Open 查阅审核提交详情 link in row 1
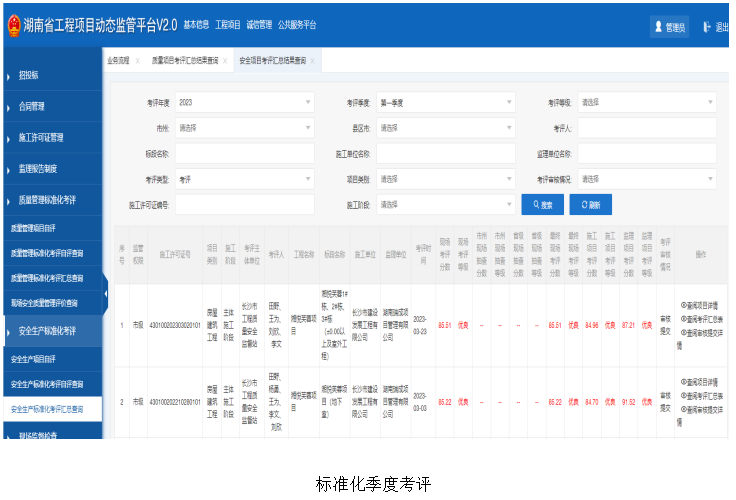 [x=701, y=339]
